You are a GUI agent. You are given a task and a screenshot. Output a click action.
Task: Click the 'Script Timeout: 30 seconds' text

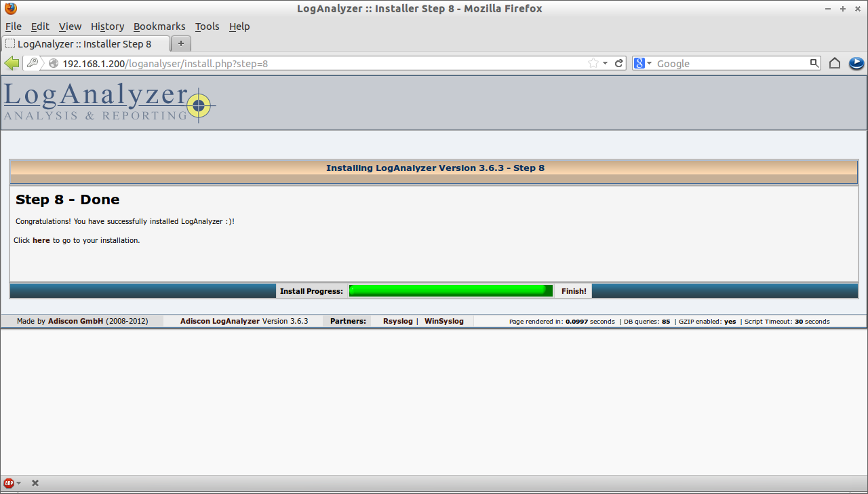[x=787, y=322]
